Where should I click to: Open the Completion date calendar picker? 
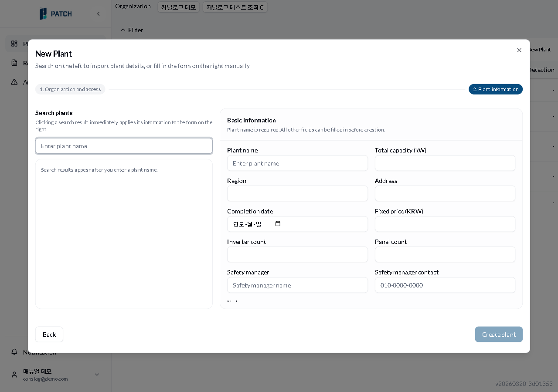278,224
